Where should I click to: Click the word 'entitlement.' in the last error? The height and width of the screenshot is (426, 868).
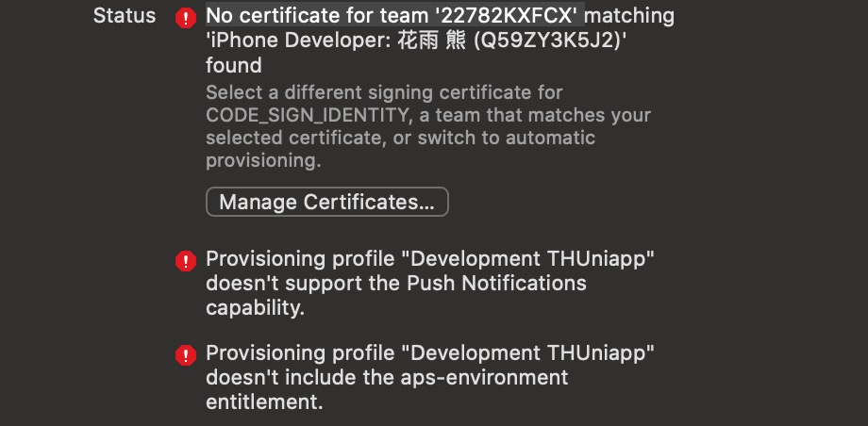click(x=264, y=402)
